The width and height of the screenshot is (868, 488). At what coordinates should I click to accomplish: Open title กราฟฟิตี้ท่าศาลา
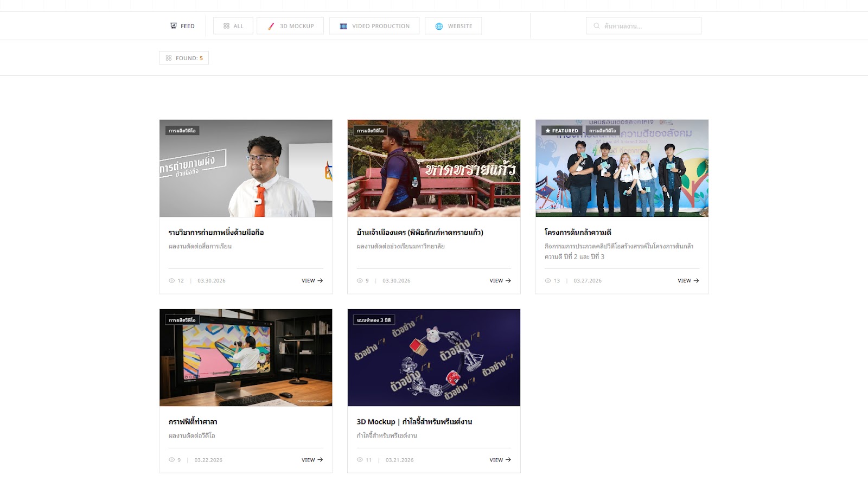(x=193, y=421)
